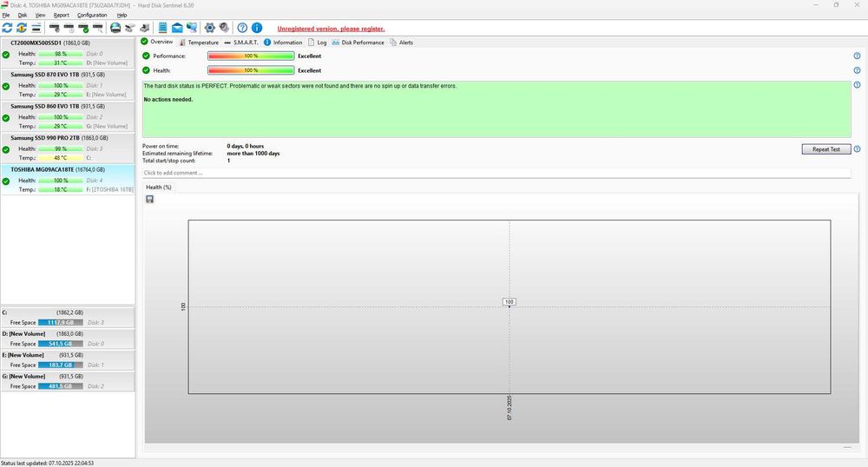Select the C: volume entry in the partition list
The image size is (868, 467).
[x=68, y=317]
